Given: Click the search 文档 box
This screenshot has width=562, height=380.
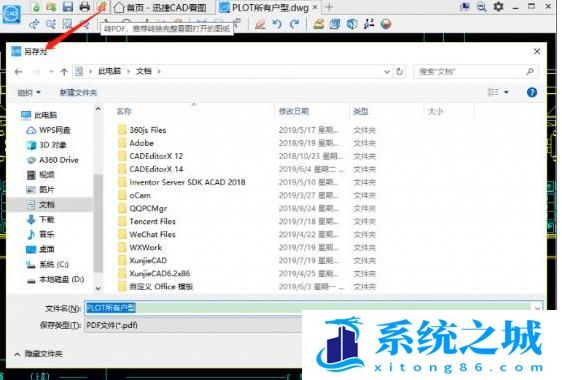Looking at the screenshot, I should 476,72.
